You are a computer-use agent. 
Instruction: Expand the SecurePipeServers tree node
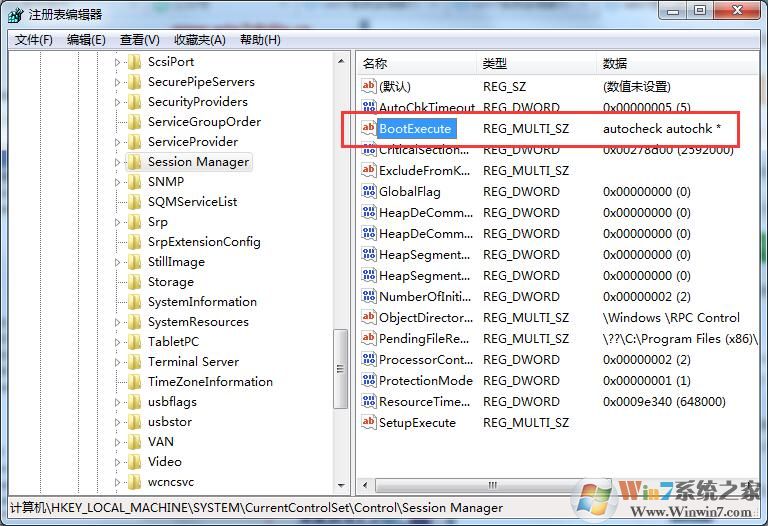pos(117,82)
